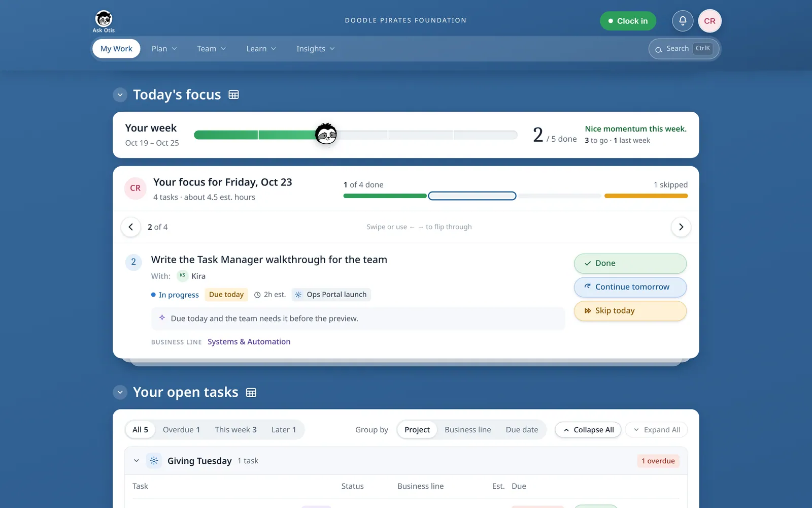The image size is (812, 508).
Task: Click the 1 overdue badge
Action: click(x=658, y=461)
